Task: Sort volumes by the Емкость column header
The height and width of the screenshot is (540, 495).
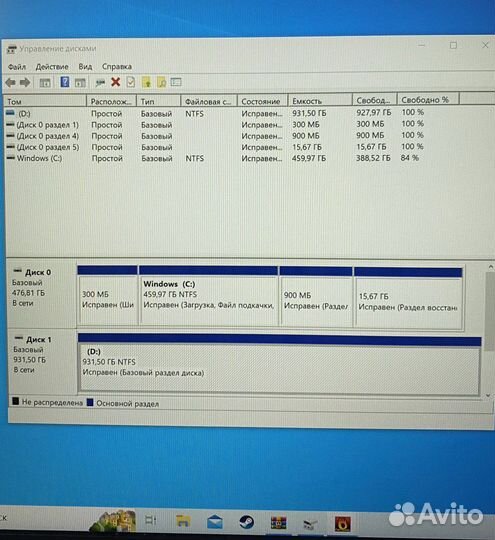Action: click(320, 101)
